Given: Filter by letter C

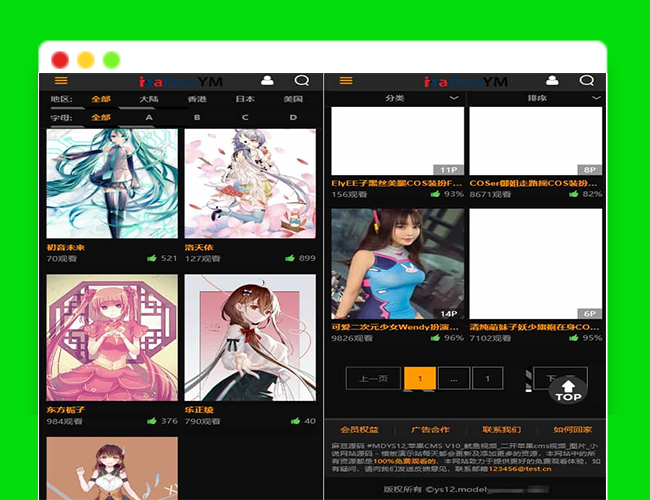Looking at the screenshot, I should 245,117.
